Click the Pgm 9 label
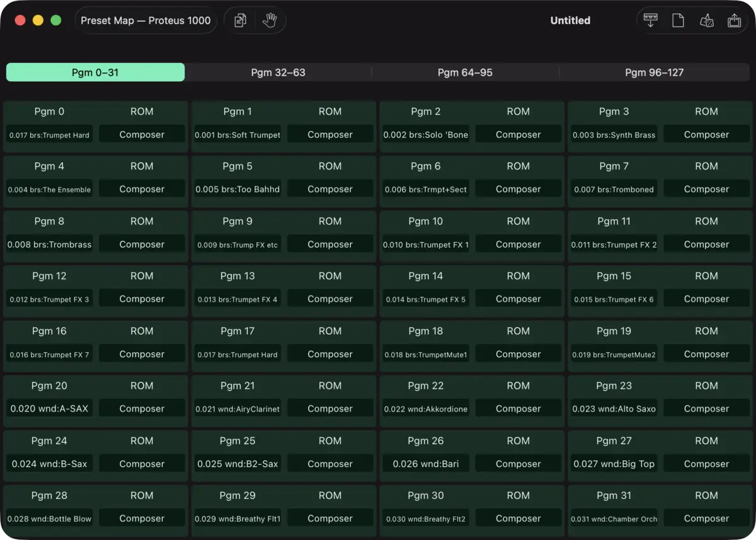The height and width of the screenshot is (540, 756). point(238,221)
